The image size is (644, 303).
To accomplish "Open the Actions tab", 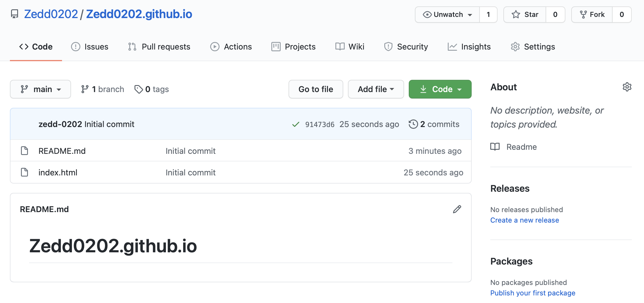I will pos(231,47).
